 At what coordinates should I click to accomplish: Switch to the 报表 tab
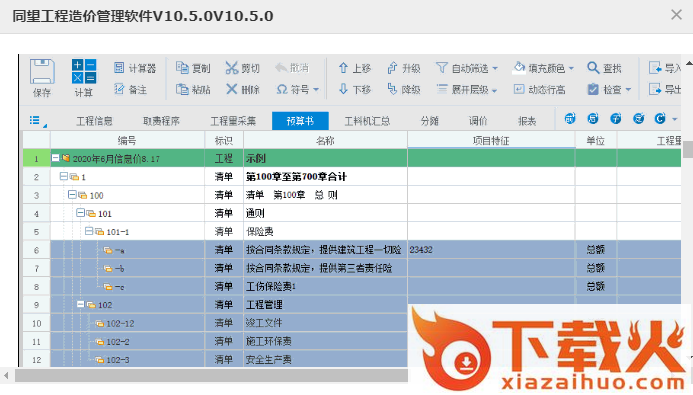(527, 121)
